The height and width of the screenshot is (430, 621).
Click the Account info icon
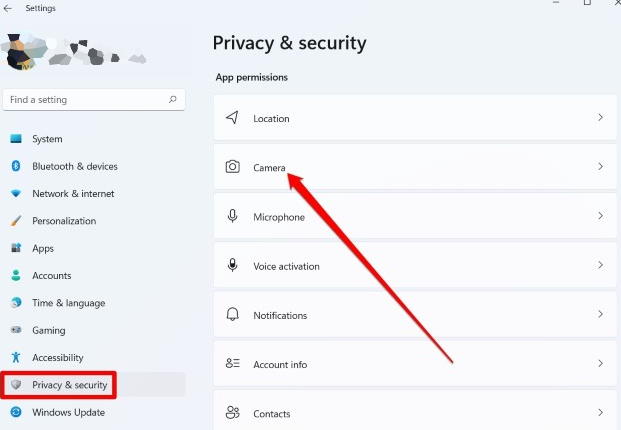click(x=232, y=363)
